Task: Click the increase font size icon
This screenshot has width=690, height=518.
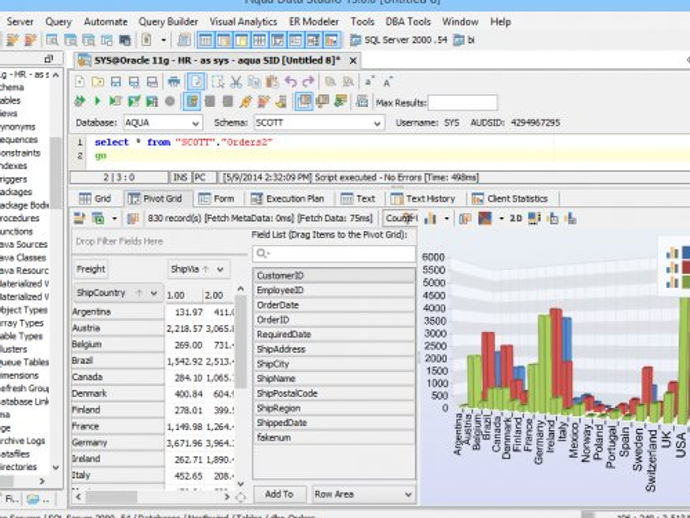Action: (x=387, y=82)
